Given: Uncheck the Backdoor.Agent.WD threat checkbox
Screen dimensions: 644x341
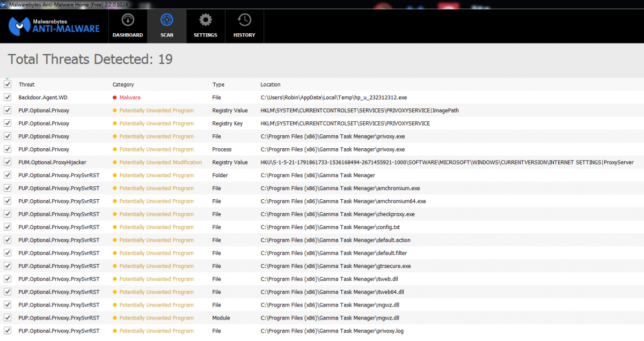Looking at the screenshot, I should pyautogui.click(x=8, y=97).
